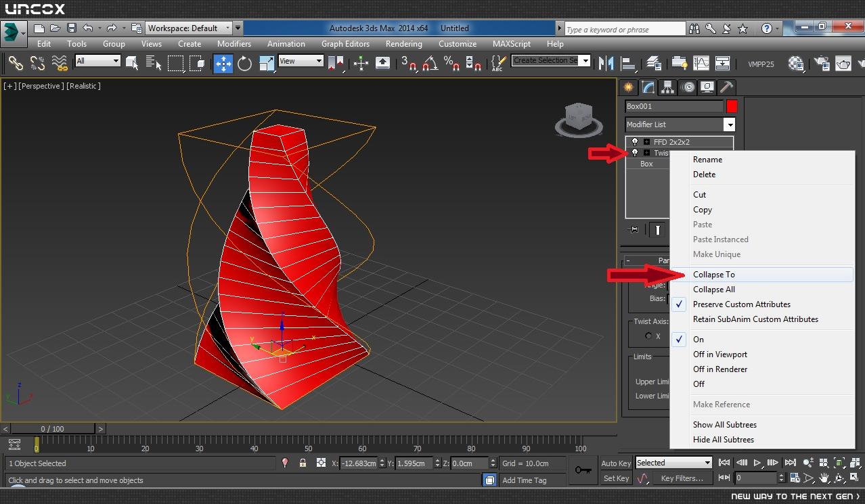
Task: Open the Select by Name list
Action: [154, 64]
